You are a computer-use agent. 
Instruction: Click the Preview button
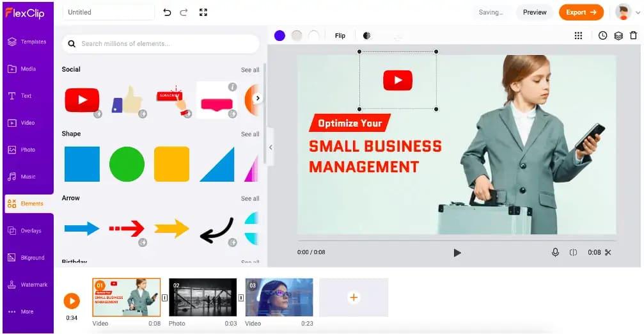point(535,12)
